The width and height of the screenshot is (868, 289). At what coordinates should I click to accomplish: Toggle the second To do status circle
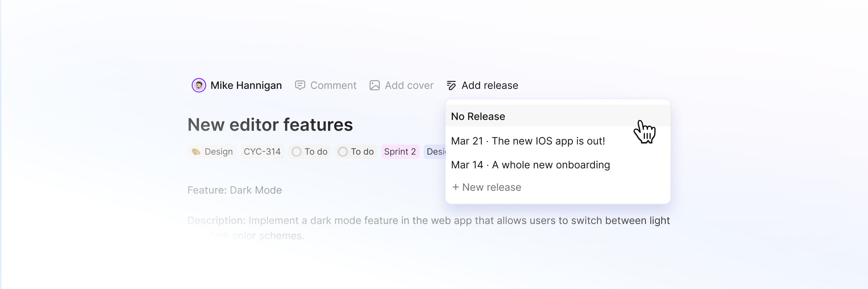(x=343, y=152)
